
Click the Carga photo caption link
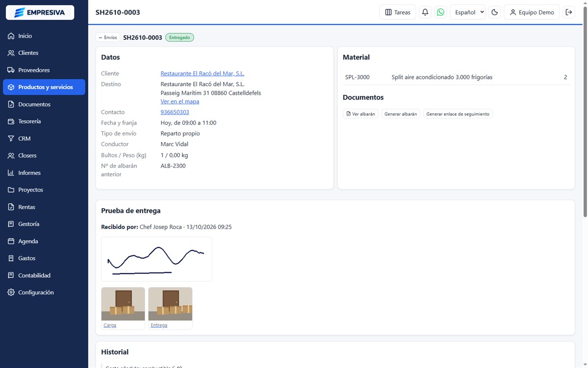[x=110, y=325]
